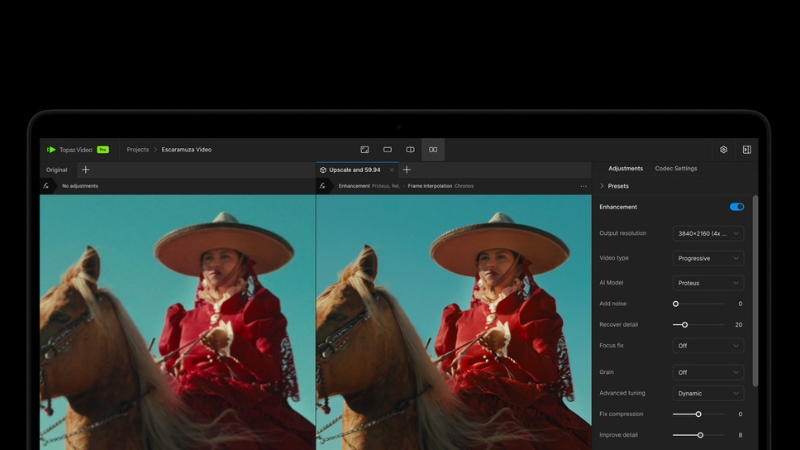Switch to single view layout icon

[x=387, y=150]
